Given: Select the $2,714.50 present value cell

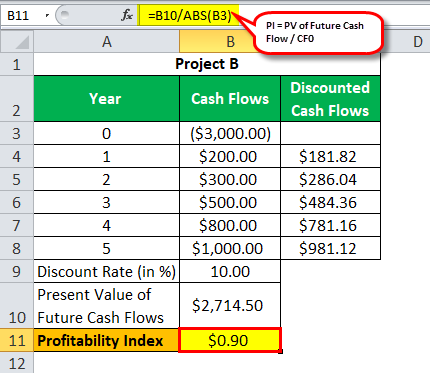Looking at the screenshot, I should [x=230, y=306].
